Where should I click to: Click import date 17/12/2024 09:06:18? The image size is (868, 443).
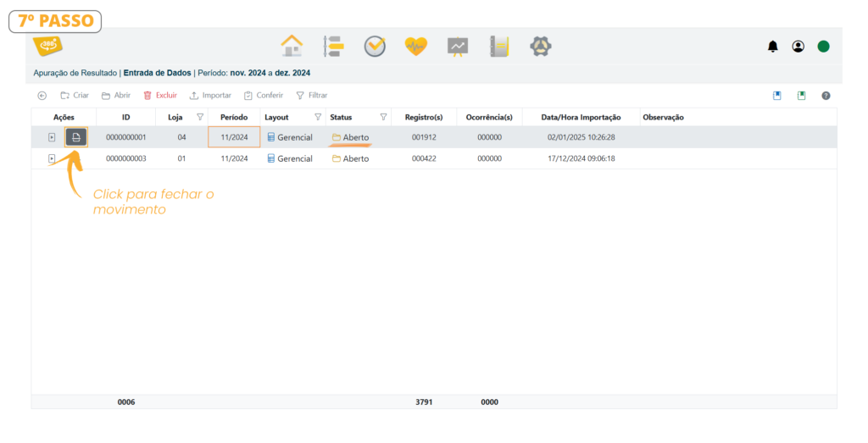[581, 158]
